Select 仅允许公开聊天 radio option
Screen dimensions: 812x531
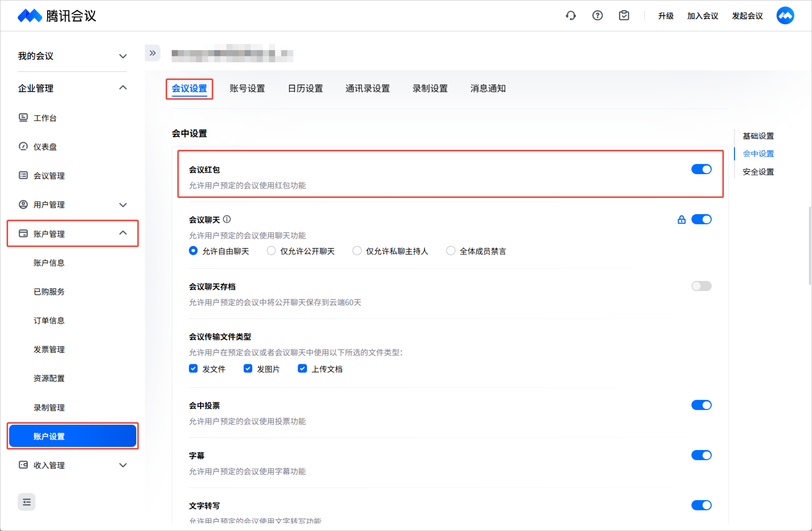pos(271,251)
